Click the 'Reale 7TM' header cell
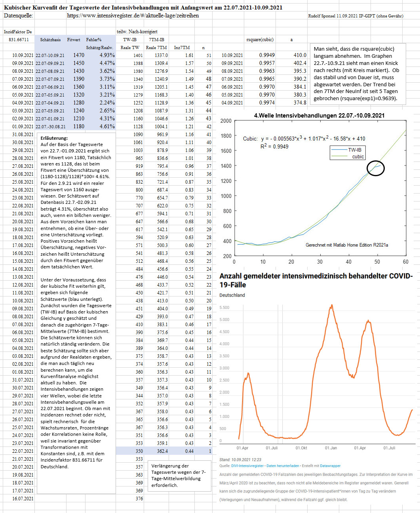 (x=156, y=47)
